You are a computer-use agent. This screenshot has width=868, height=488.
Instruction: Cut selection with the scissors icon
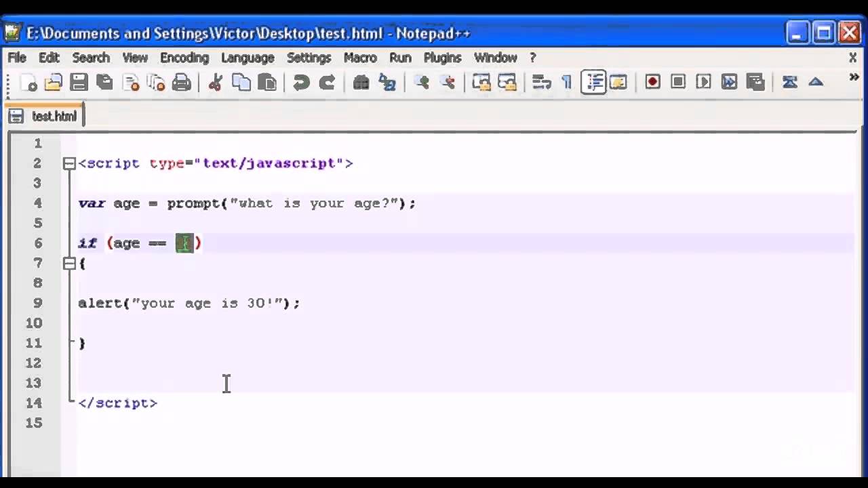pyautogui.click(x=216, y=83)
